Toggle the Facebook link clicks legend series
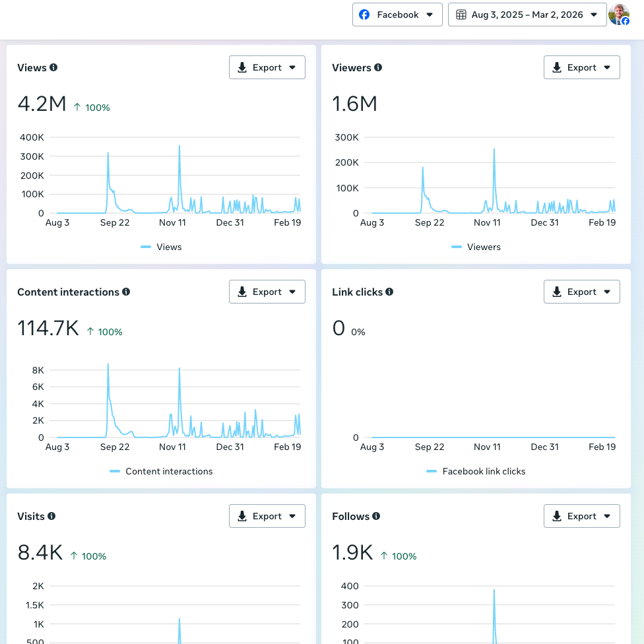 click(476, 471)
